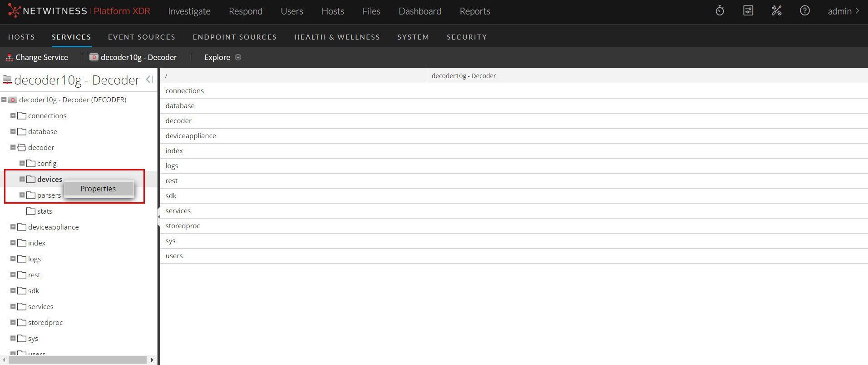Click the stopwatch jobs icon in header
The image size is (868, 365).
point(720,11)
